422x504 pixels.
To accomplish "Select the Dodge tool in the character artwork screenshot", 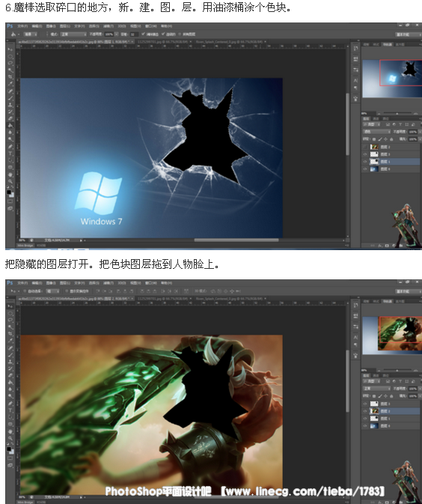I will [10, 396].
